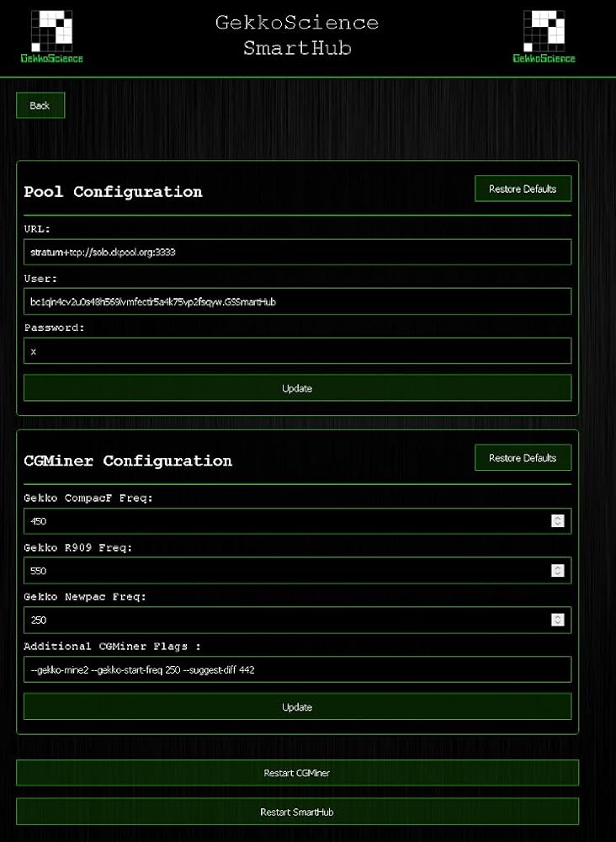Focus the pool User field
The image size is (616, 842).
[x=297, y=301]
